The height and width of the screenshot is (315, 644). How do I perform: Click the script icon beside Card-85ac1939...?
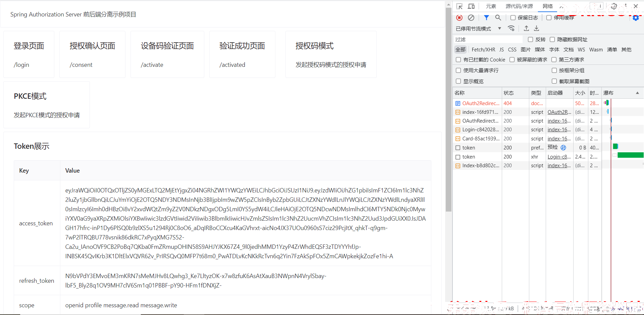tap(458, 139)
